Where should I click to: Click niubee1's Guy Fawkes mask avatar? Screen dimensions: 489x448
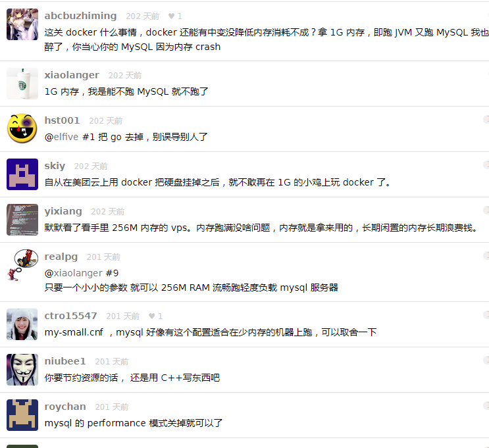22,370
